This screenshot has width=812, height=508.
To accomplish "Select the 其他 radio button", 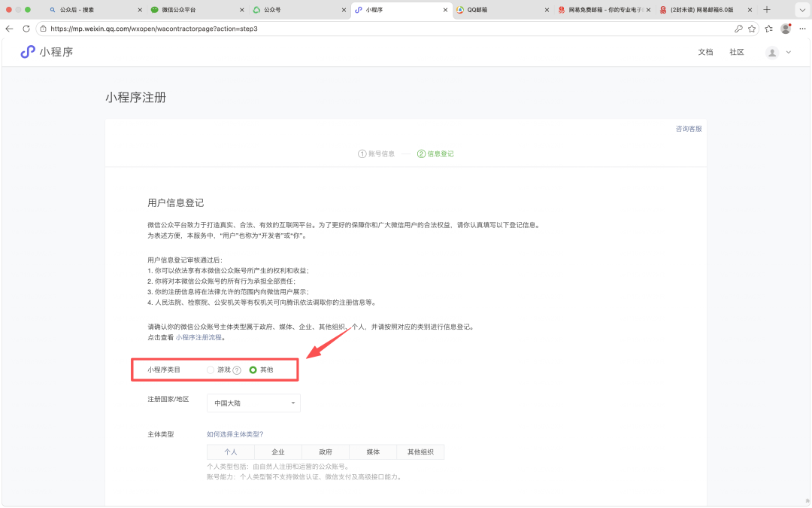I will point(253,370).
